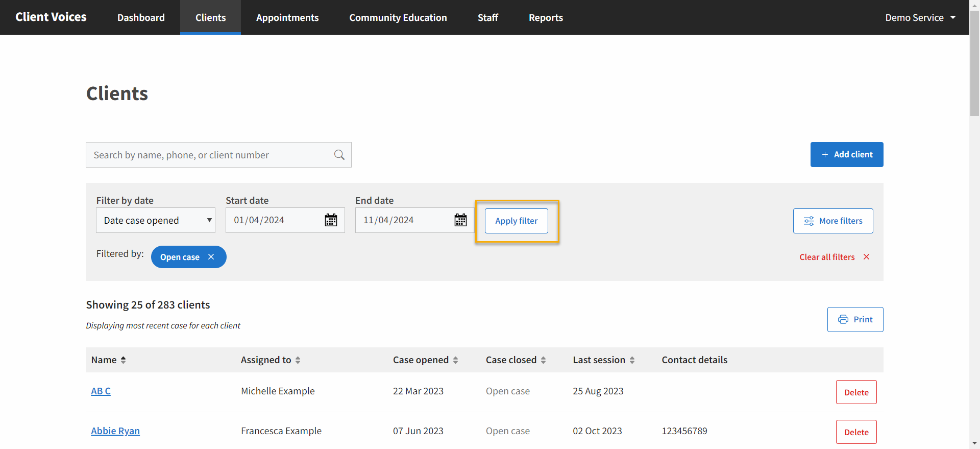Viewport: 980px width, 449px height.
Task: Sort by Last session column arrows
Action: [x=632, y=360]
